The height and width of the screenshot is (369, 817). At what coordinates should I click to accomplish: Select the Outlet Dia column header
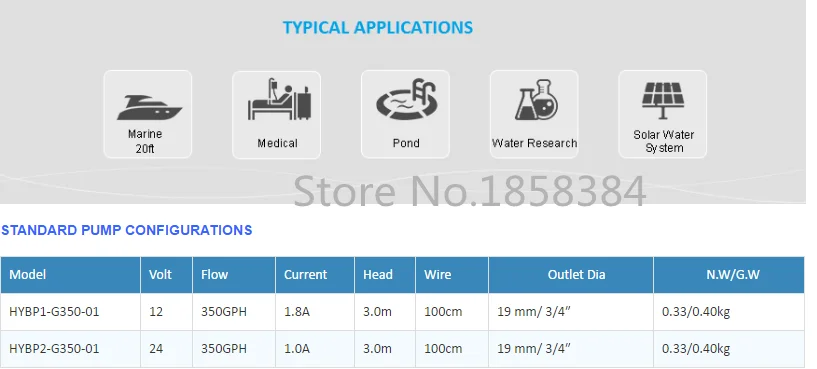pos(576,274)
